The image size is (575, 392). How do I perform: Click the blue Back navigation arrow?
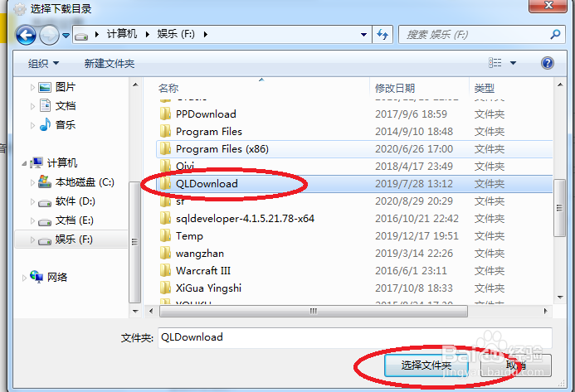pos(26,35)
